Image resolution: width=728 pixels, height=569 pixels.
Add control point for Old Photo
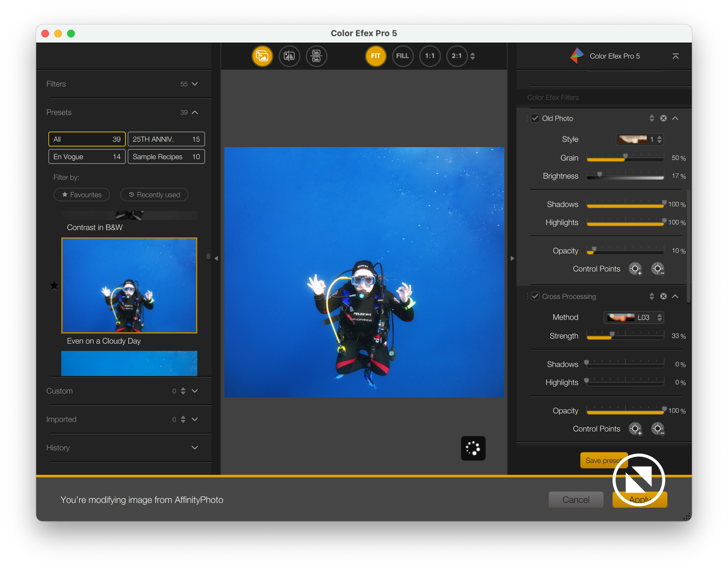(x=635, y=269)
